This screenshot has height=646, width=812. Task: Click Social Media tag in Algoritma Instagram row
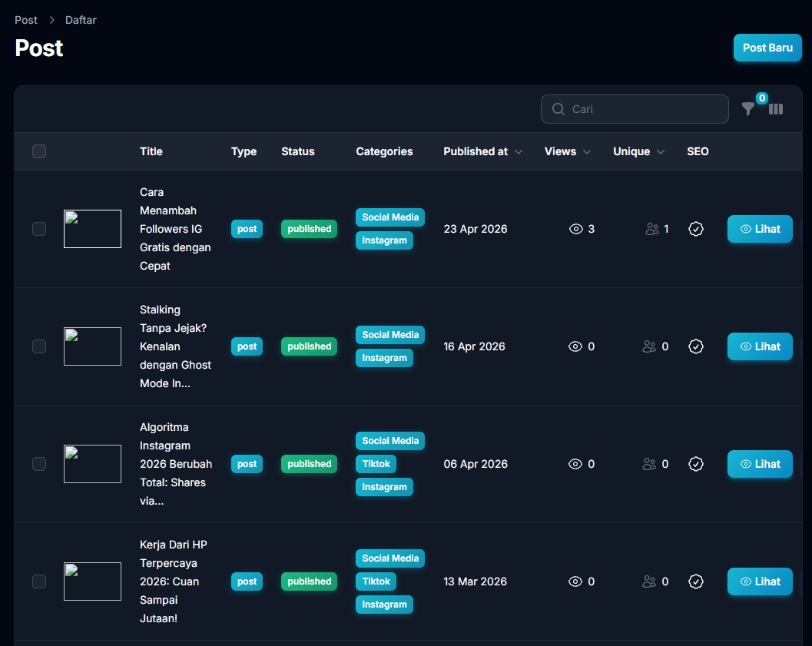click(x=390, y=441)
